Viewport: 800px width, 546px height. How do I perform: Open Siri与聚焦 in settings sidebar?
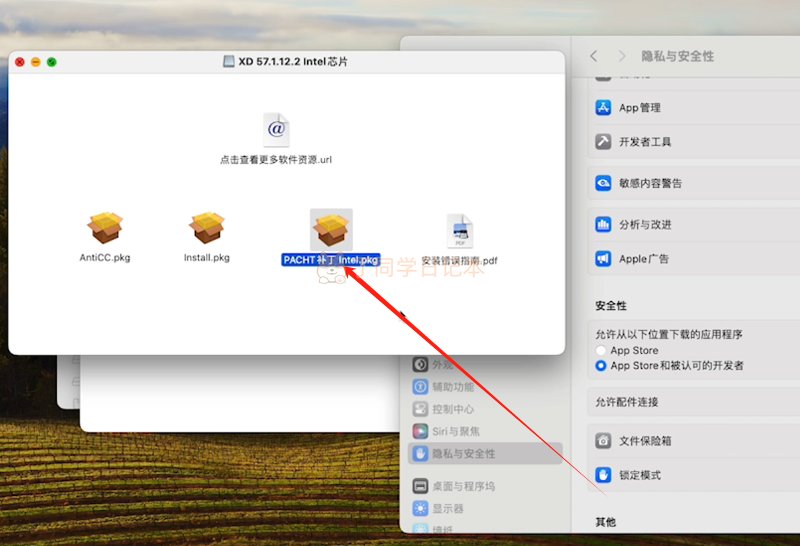pos(485,431)
